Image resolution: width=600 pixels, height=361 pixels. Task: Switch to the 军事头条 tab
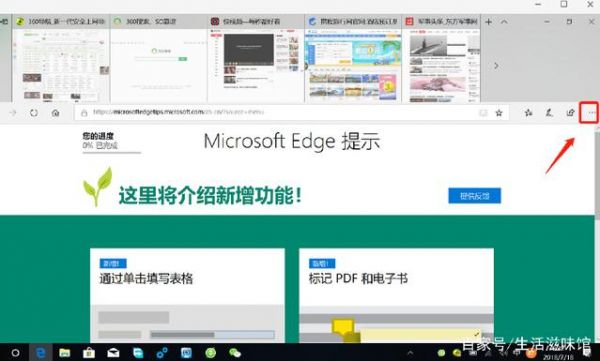pos(441,21)
